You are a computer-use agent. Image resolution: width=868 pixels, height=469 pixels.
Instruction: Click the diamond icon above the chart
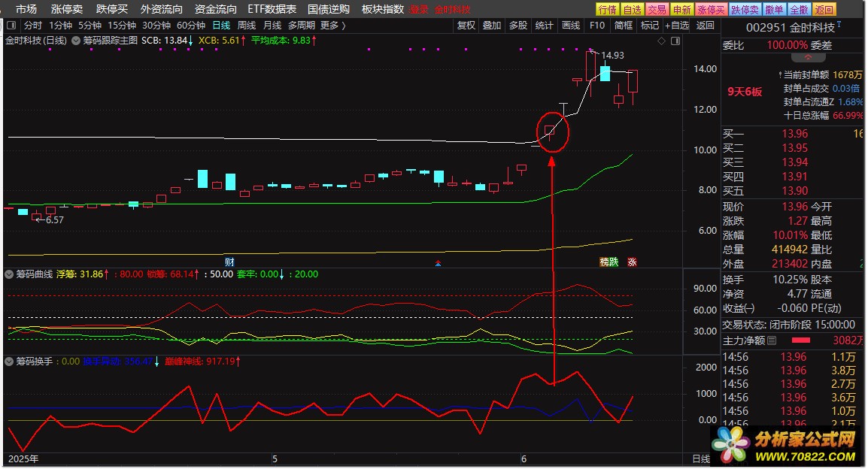pos(661,41)
